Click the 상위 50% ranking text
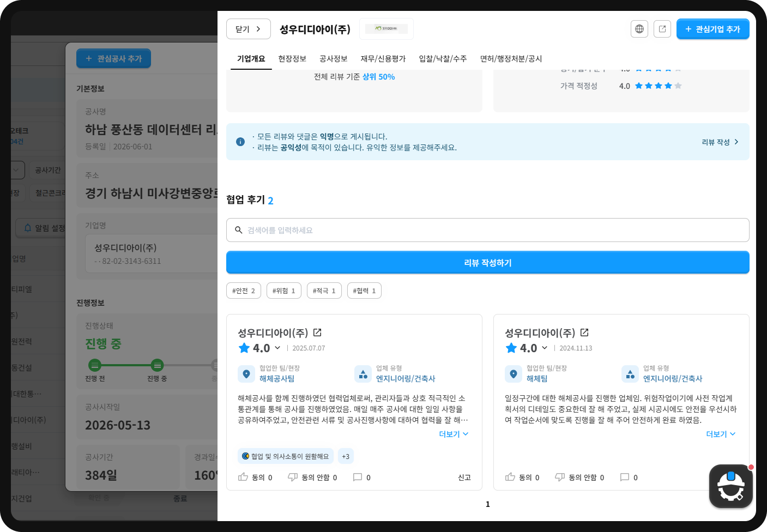Image resolution: width=767 pixels, height=532 pixels. click(x=378, y=77)
